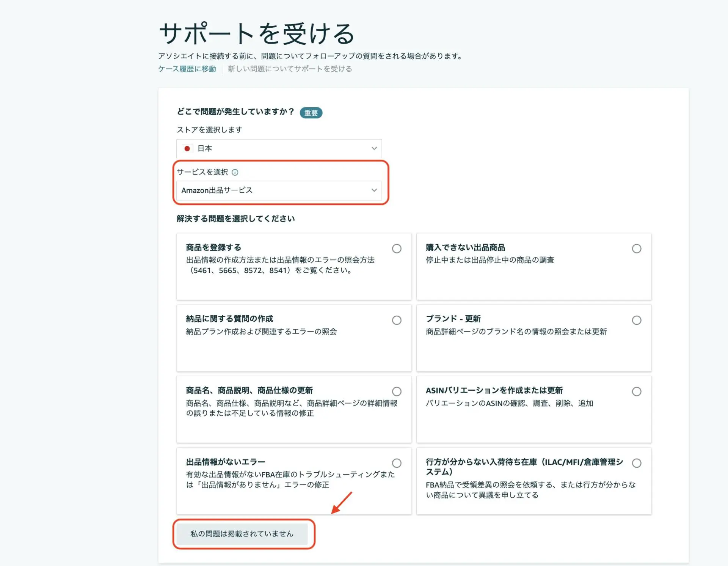Select the 商品名、商品説明、商品仕様の更新 option
The image size is (728, 566).
point(397,391)
